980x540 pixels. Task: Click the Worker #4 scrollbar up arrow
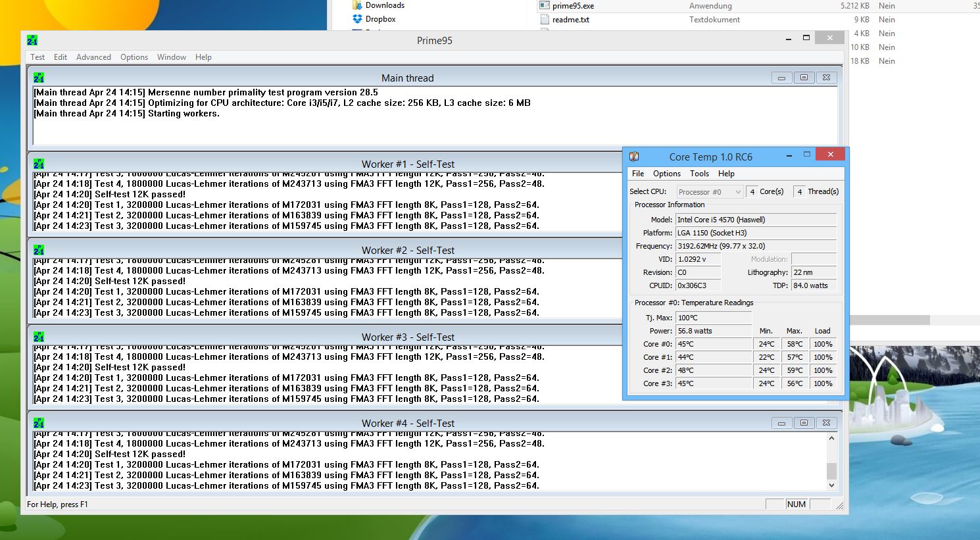pos(831,438)
